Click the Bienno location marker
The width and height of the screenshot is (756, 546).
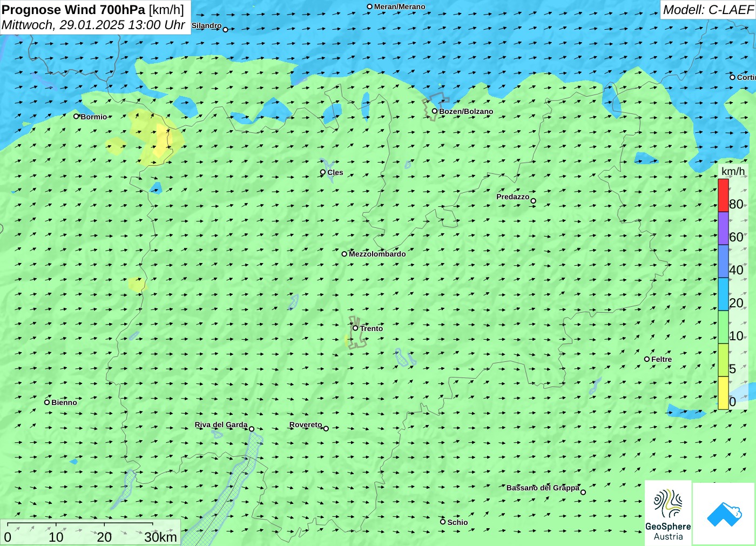[x=47, y=402]
